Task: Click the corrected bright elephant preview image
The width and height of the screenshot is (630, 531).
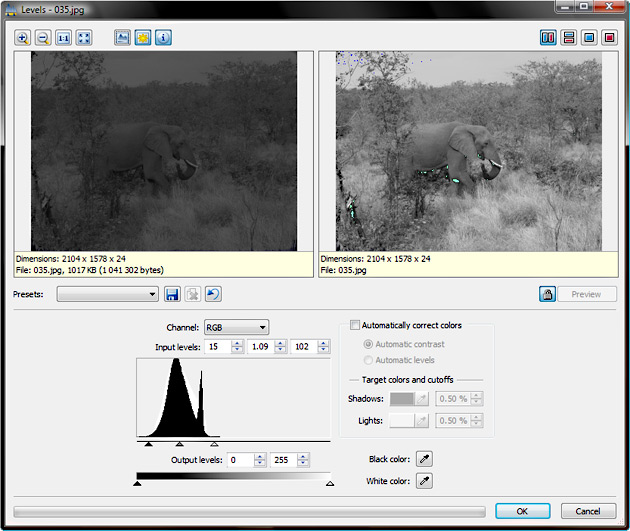Action: coord(469,151)
